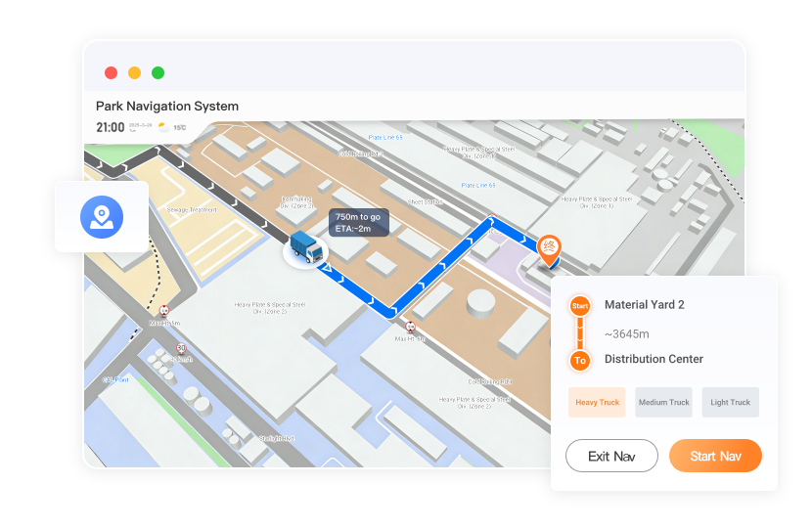Click the max height sign on route
The image size is (812, 528).
pyautogui.click(x=411, y=327)
